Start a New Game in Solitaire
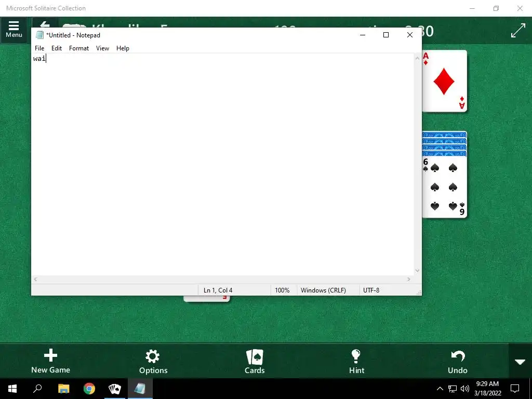This screenshot has height=399, width=532. tap(50, 362)
